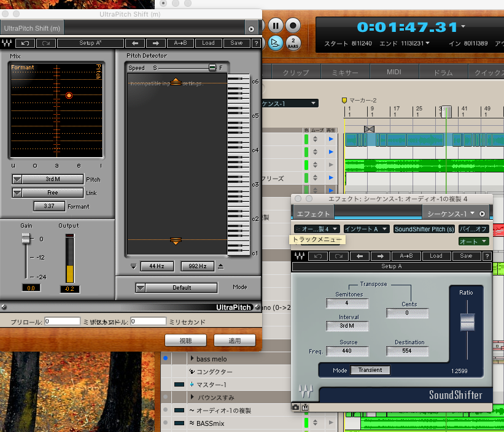Switch to the ドラム tab
This screenshot has width=504, height=432.
443,72
